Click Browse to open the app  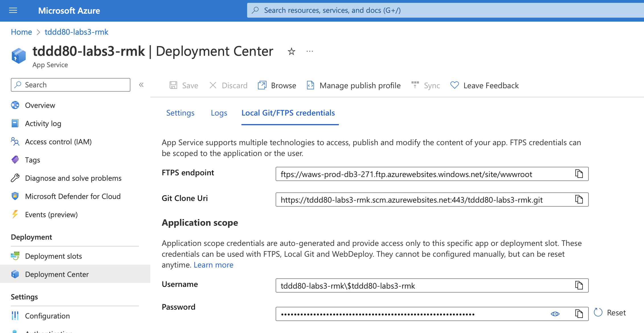[277, 85]
